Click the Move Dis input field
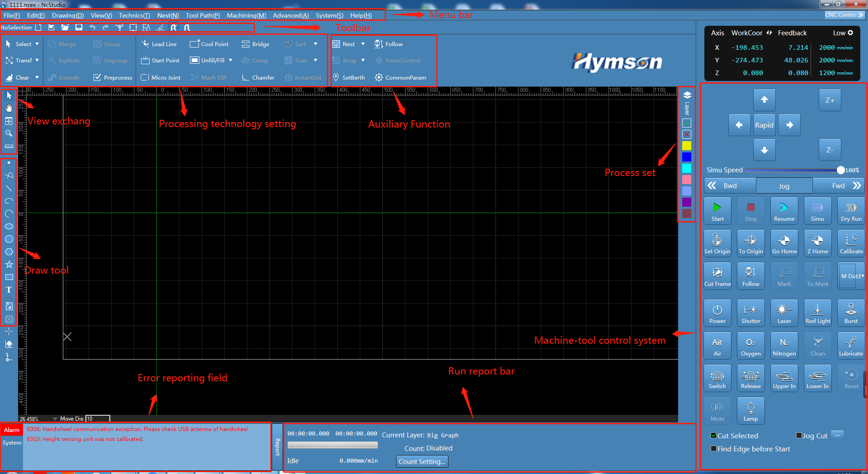Screen dimensions: 868x474 point(98,418)
